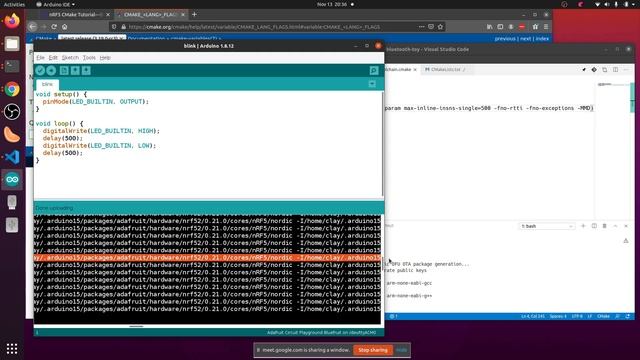Select the blink sketch tab

47,84
